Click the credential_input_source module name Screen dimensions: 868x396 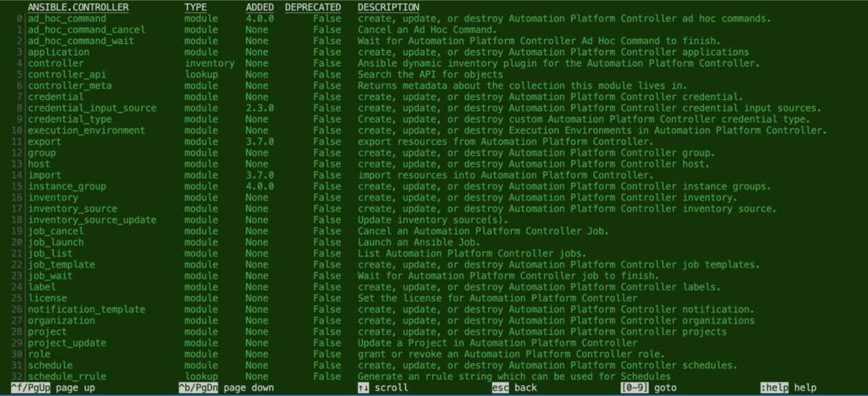tap(92, 108)
